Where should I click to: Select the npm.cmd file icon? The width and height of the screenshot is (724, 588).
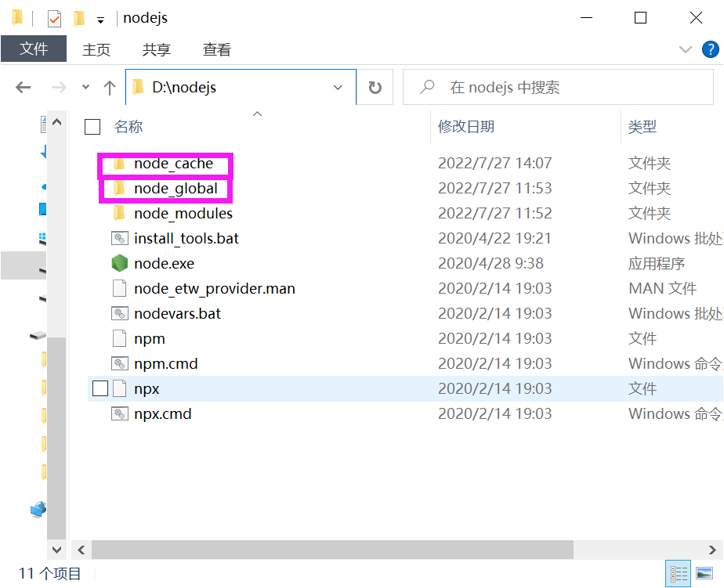point(120,364)
